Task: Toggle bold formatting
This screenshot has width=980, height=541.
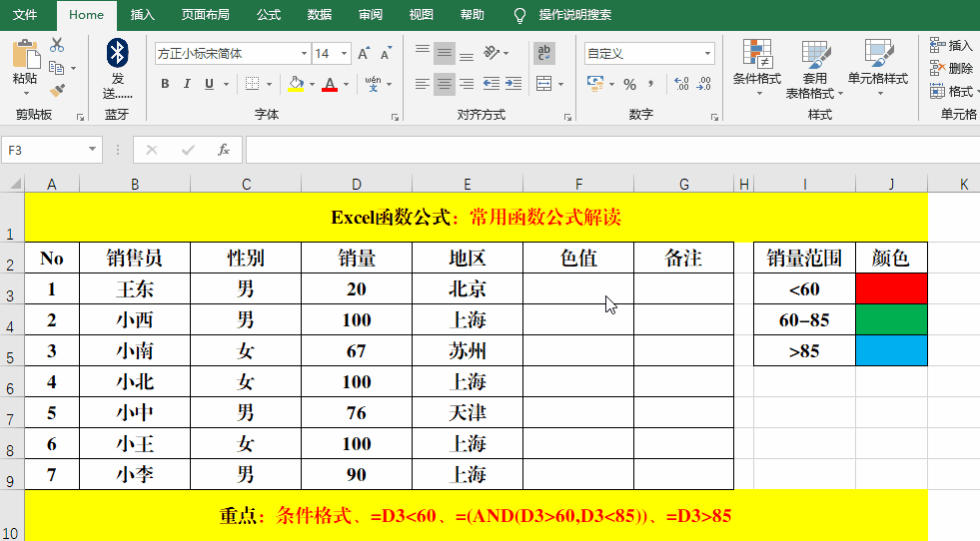Action: pos(165,85)
